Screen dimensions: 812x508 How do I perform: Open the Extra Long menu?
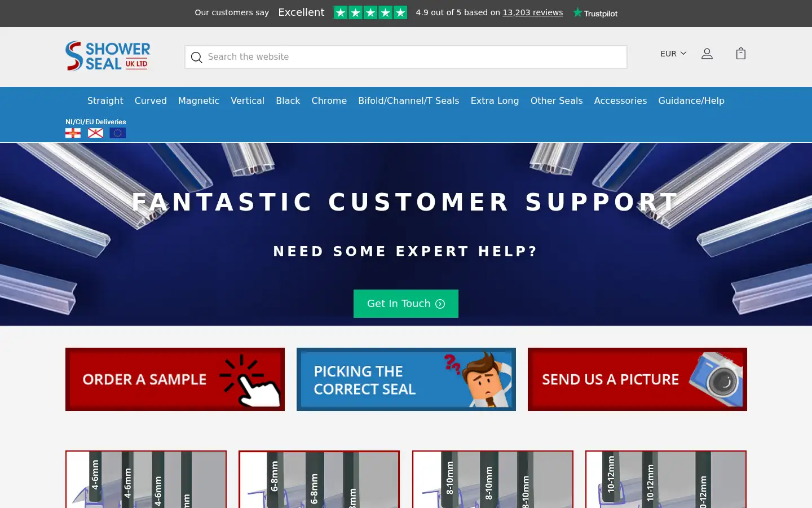pos(495,100)
